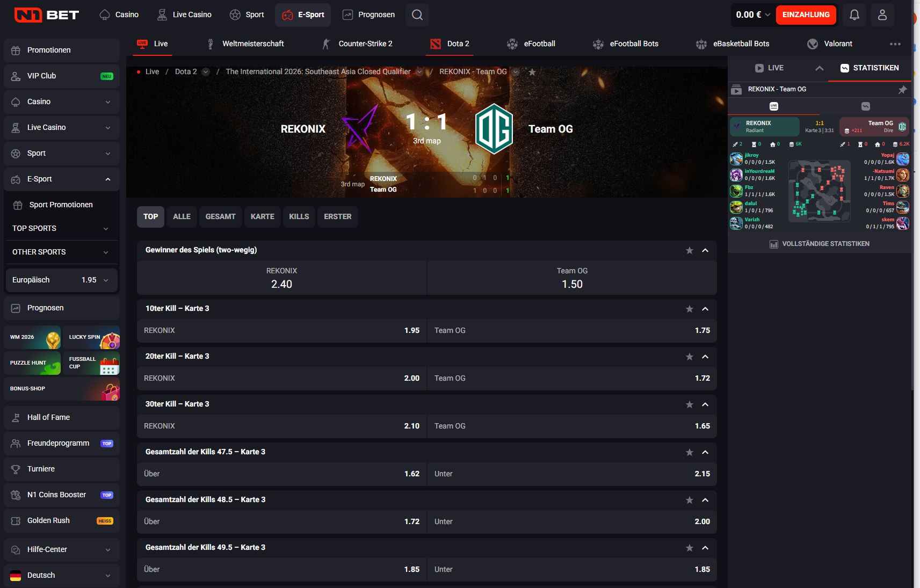Select the ALLE markets filter

coord(182,217)
